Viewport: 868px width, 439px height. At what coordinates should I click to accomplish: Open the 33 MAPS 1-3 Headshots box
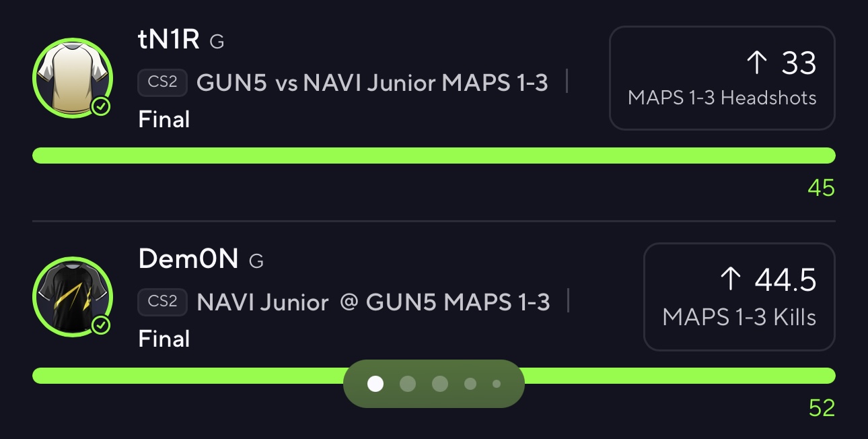click(x=722, y=78)
